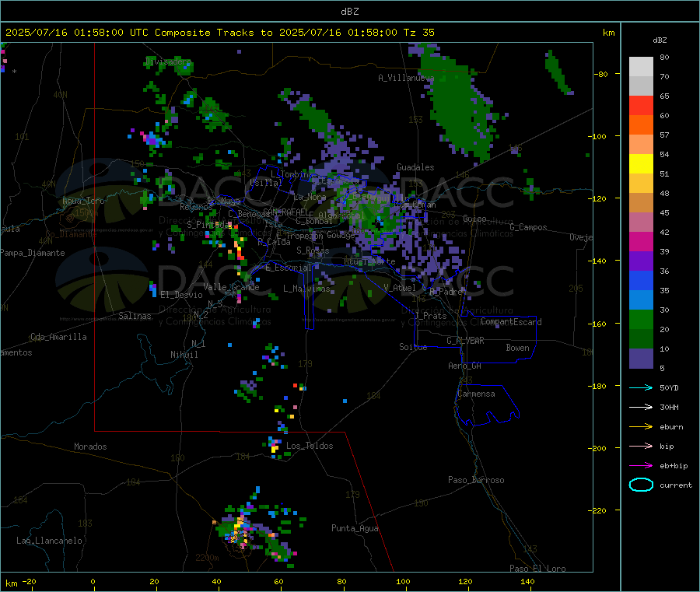Click the G_Campos map label

click(x=528, y=227)
